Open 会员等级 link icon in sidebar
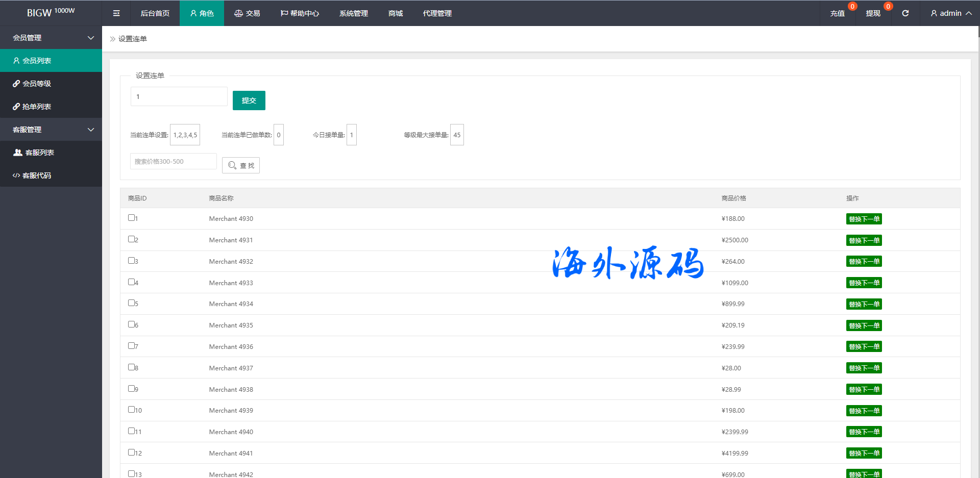980x478 pixels. coord(16,84)
